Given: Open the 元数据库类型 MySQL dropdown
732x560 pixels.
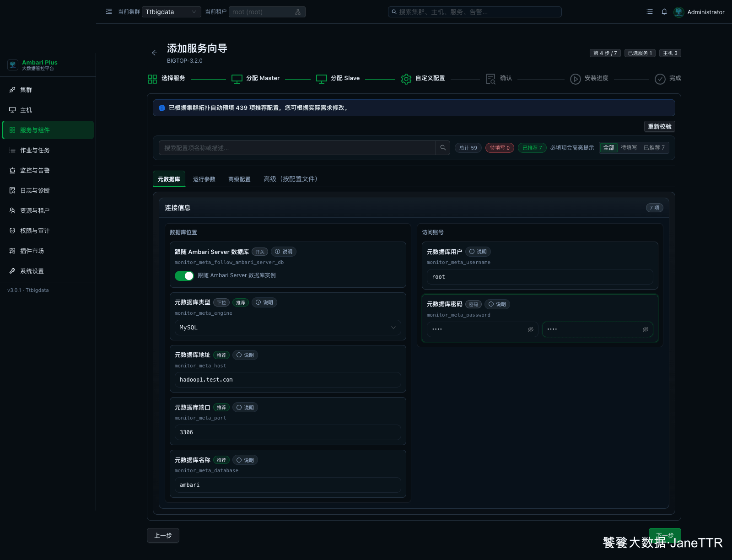Looking at the screenshot, I should (288, 328).
